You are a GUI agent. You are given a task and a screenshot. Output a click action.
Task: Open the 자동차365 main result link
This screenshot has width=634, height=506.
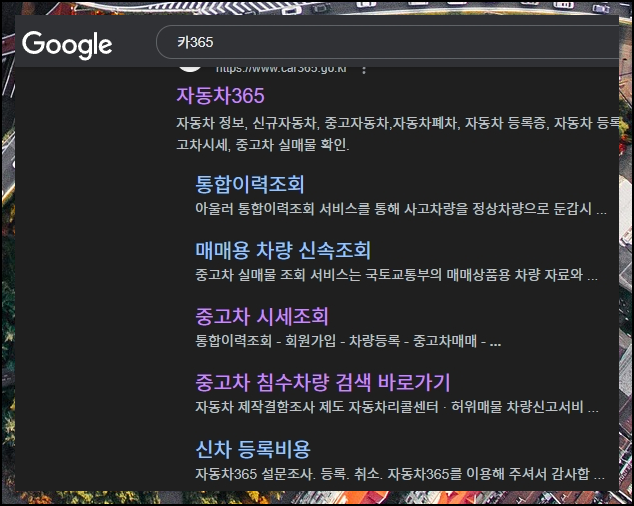tap(220, 96)
